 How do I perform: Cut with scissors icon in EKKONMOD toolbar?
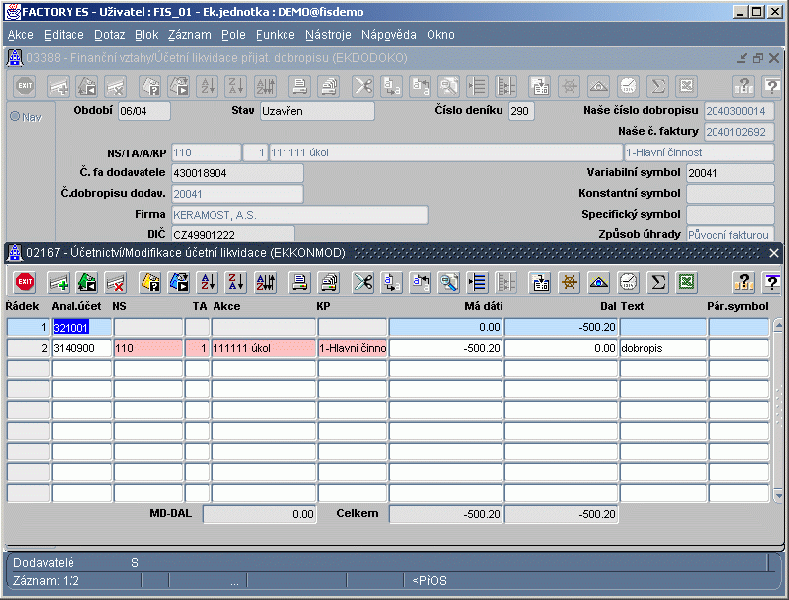pos(363,282)
